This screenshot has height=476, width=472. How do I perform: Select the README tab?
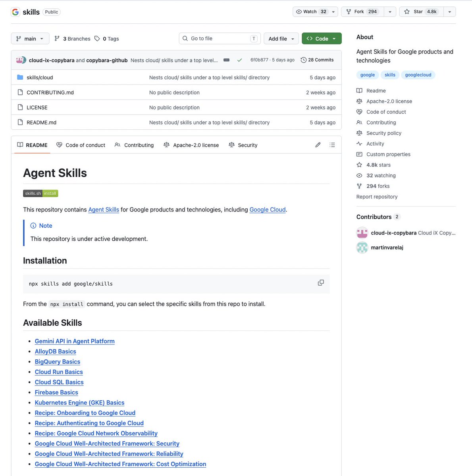pos(32,145)
